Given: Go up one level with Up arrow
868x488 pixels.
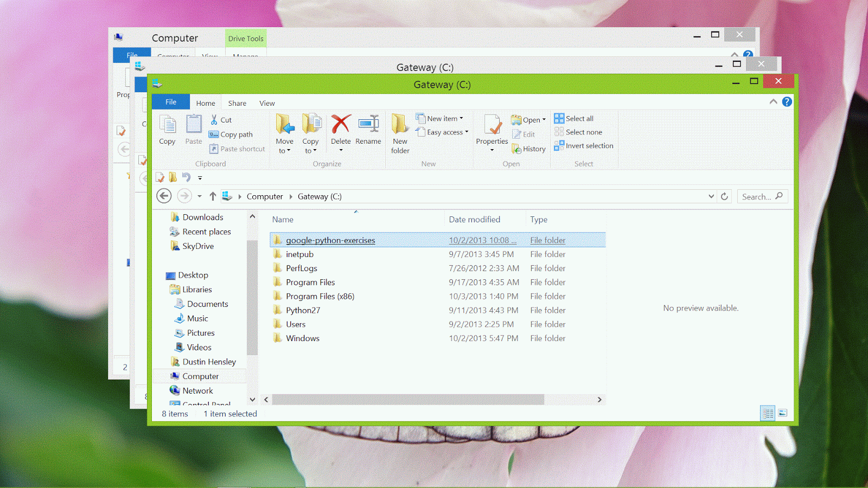Looking at the screenshot, I should coord(213,196).
